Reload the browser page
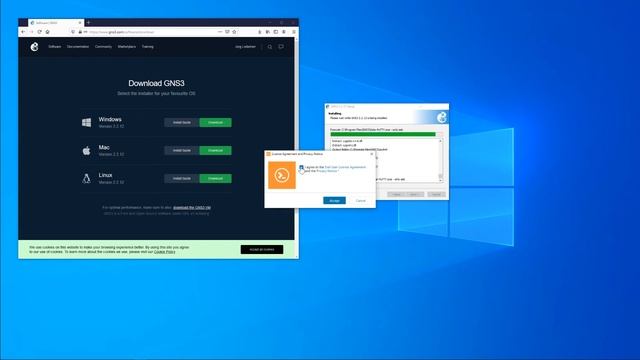The image size is (640, 360). (39, 32)
